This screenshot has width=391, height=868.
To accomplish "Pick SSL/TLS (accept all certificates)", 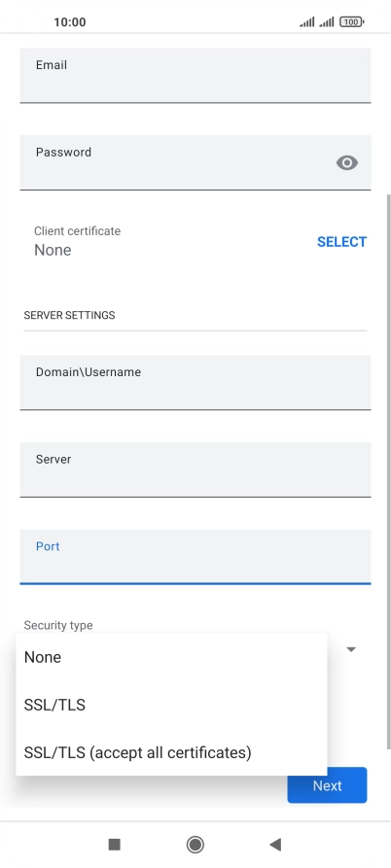I will (x=172, y=752).
